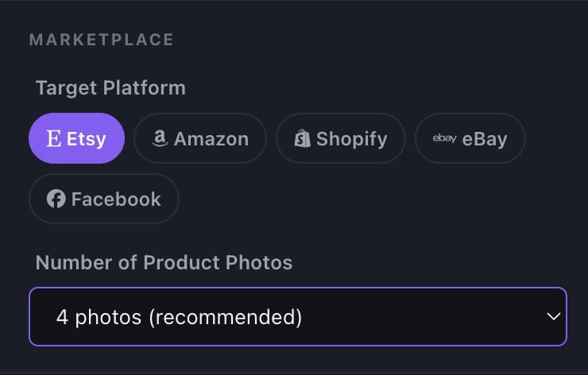Pick the eBay platform chip
This screenshot has width=588, height=375.
click(470, 138)
